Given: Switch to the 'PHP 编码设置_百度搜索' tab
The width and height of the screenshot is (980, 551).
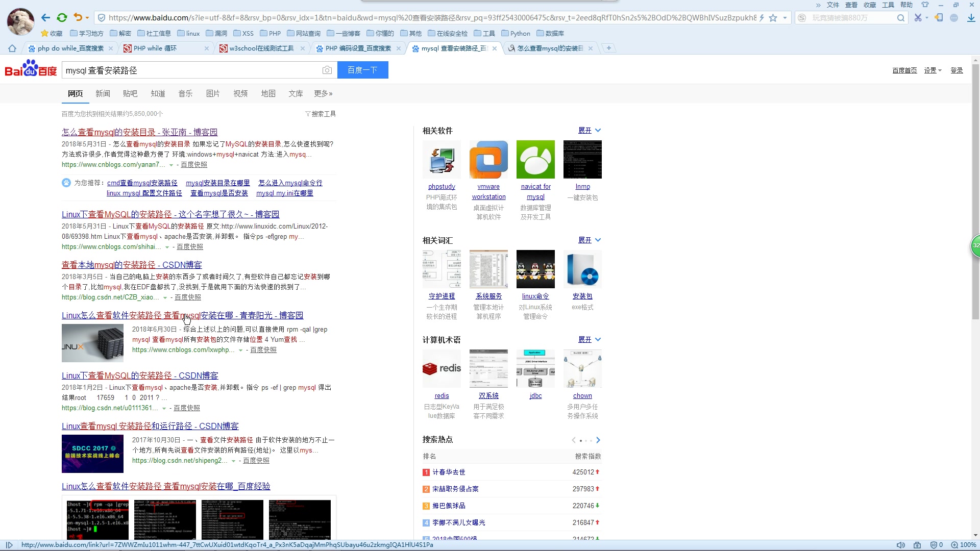Looking at the screenshot, I should (358, 48).
